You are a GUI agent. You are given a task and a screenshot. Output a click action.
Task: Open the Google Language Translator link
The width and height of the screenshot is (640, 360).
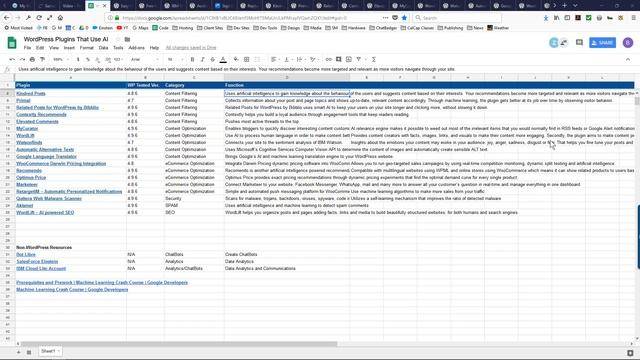coord(46,156)
